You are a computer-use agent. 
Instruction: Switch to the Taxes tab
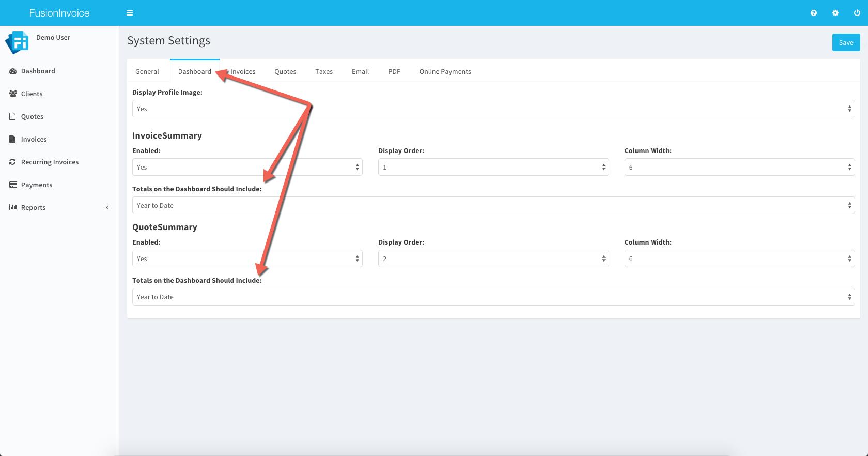click(324, 72)
